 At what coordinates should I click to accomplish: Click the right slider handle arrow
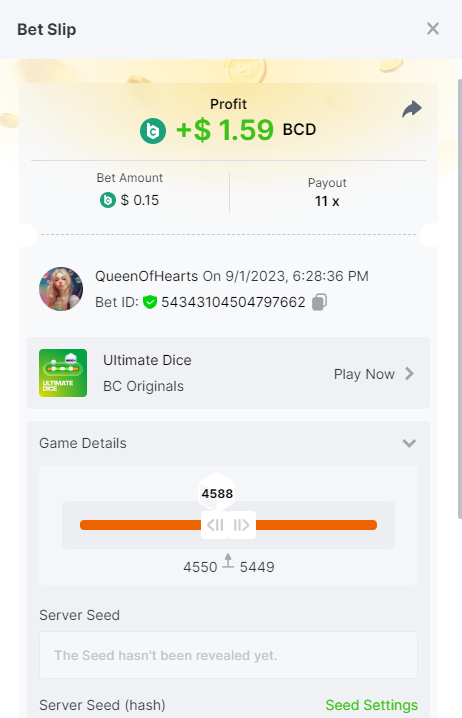click(x=242, y=525)
